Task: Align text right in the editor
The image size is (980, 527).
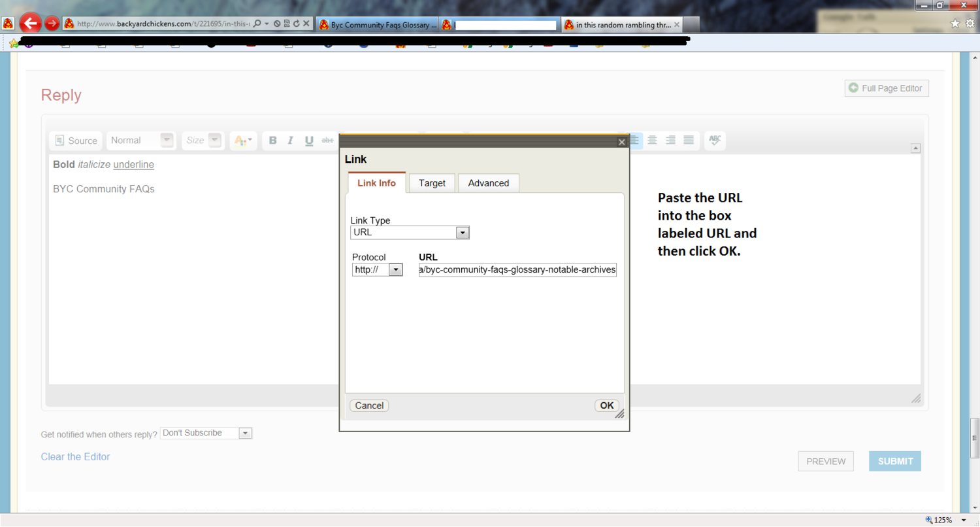Action: tap(670, 140)
